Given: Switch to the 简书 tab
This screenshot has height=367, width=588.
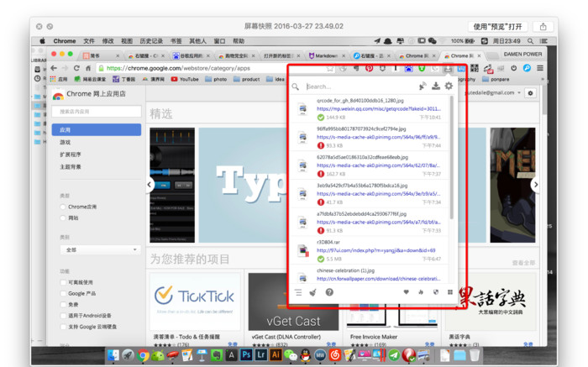Looking at the screenshot, I should (101, 55).
